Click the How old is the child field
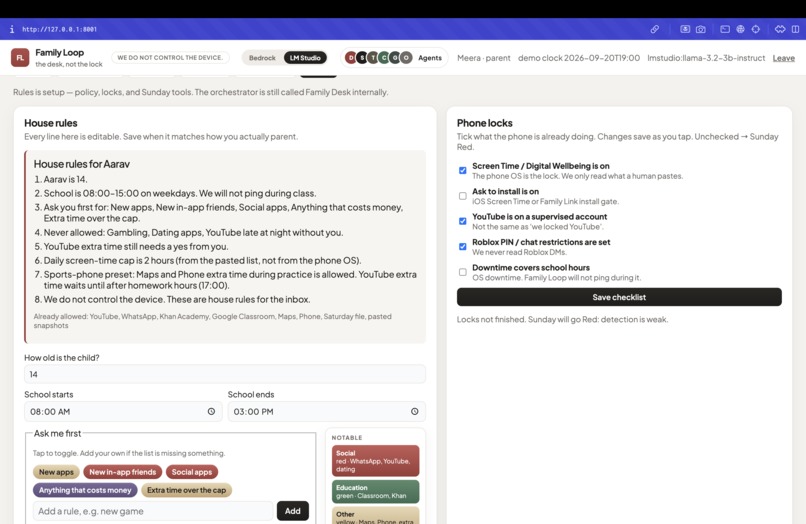The image size is (806, 524). coord(225,374)
